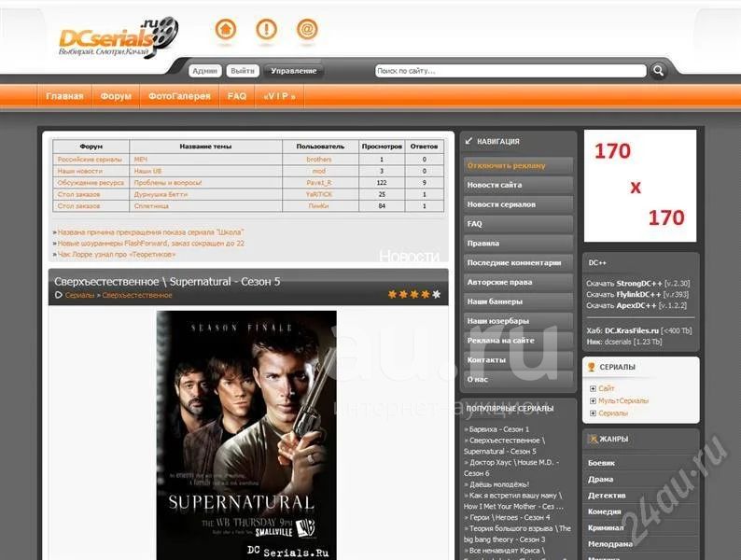The height and width of the screenshot is (560, 741).
Task: Open Боевик genre
Action: (x=601, y=463)
